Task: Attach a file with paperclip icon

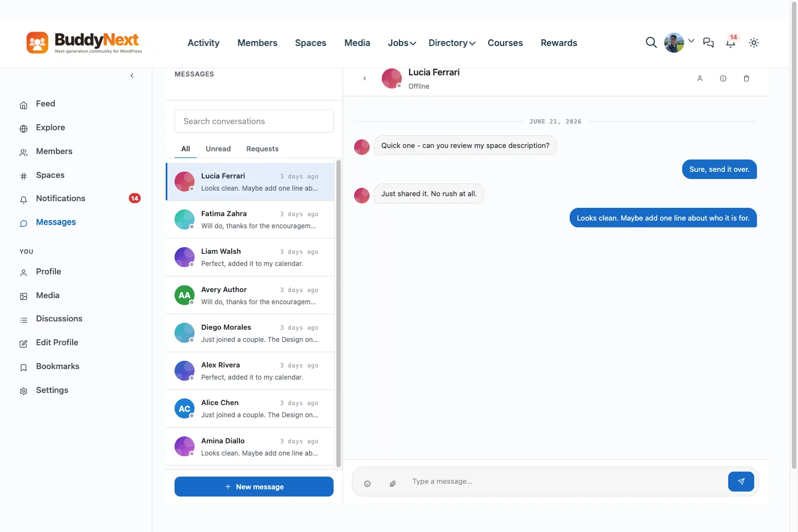Action: 392,484
